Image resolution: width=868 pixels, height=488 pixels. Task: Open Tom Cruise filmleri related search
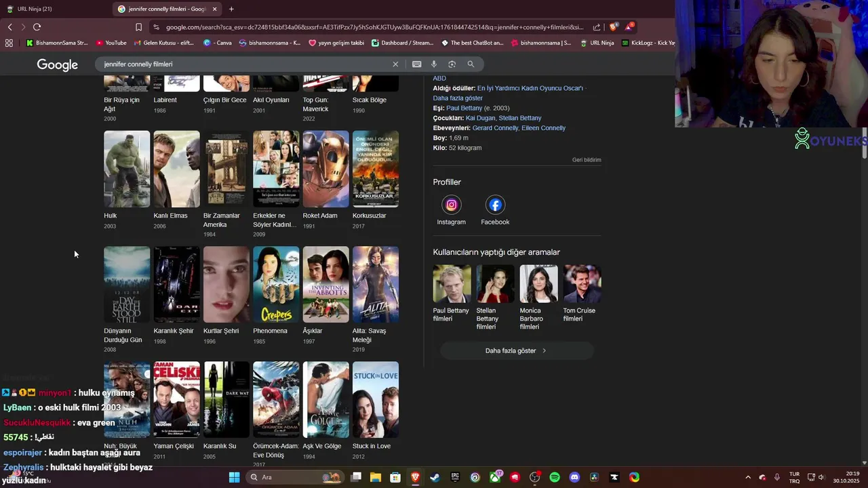point(581,293)
